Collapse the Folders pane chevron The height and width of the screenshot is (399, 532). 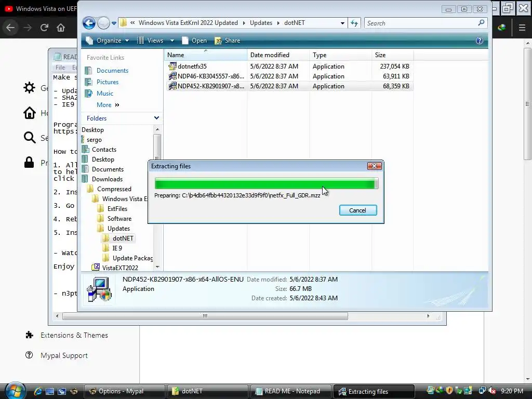coord(156,118)
